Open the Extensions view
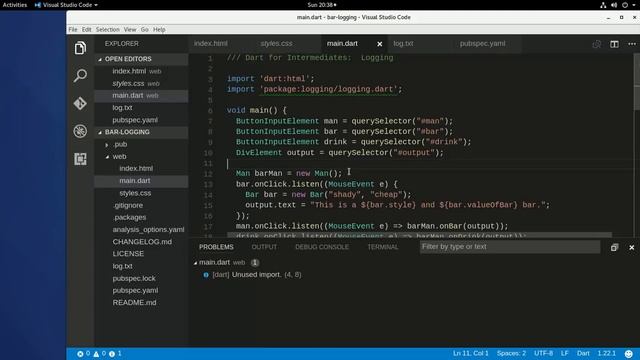This screenshot has height=360, width=640. click(x=80, y=159)
